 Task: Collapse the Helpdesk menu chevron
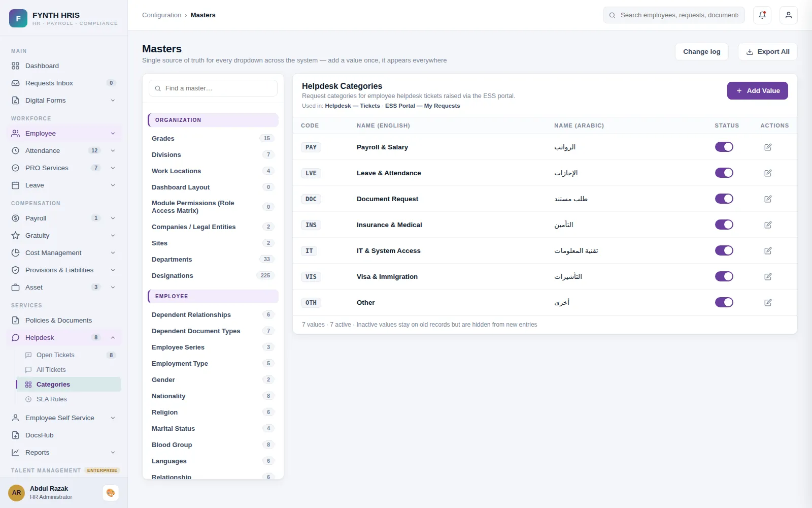coord(113,337)
